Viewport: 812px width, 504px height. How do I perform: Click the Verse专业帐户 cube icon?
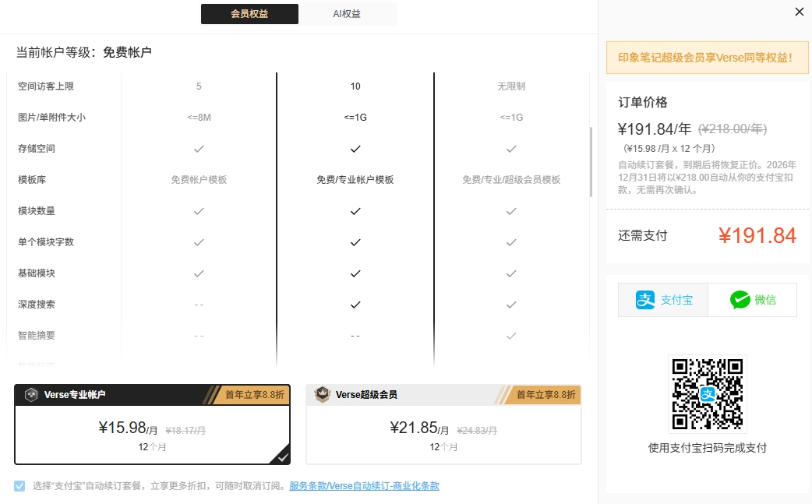(31, 394)
